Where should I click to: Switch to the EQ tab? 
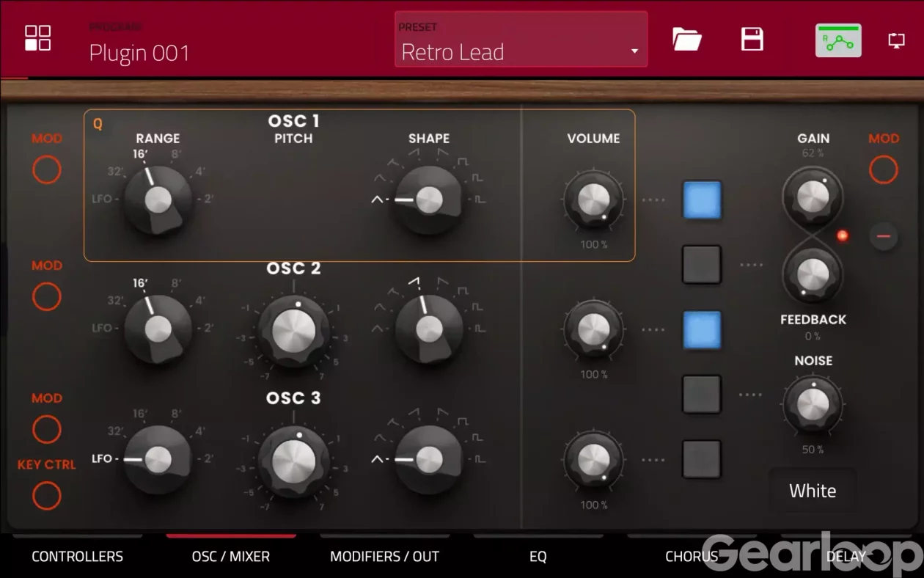[x=538, y=556]
